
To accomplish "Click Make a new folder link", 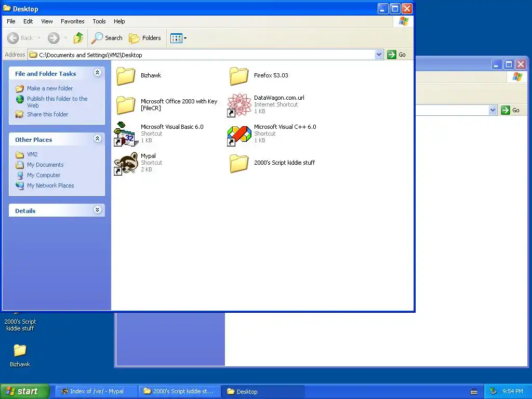I will [x=50, y=88].
